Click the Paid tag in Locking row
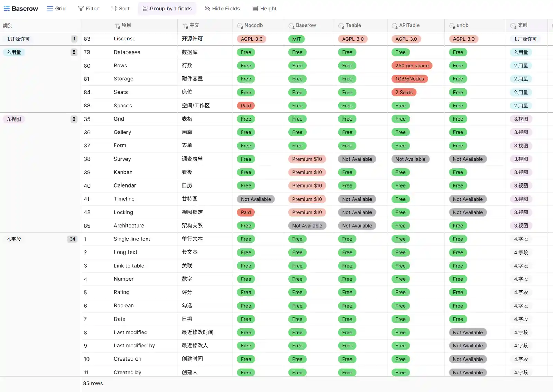 246,212
